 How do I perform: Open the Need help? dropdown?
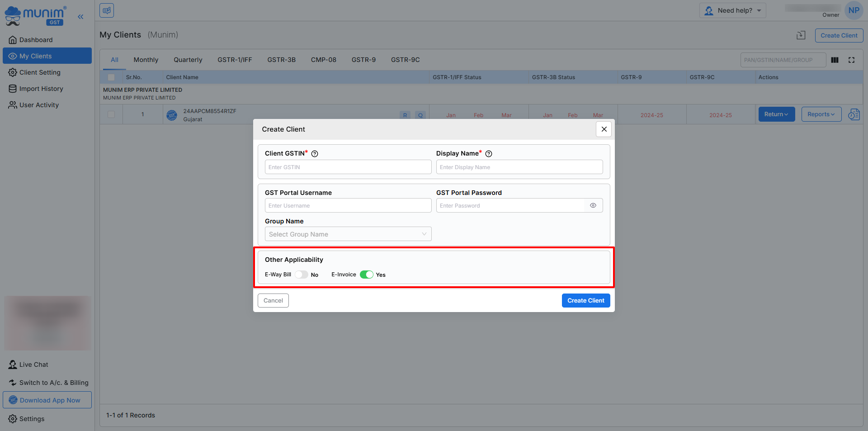(x=732, y=10)
